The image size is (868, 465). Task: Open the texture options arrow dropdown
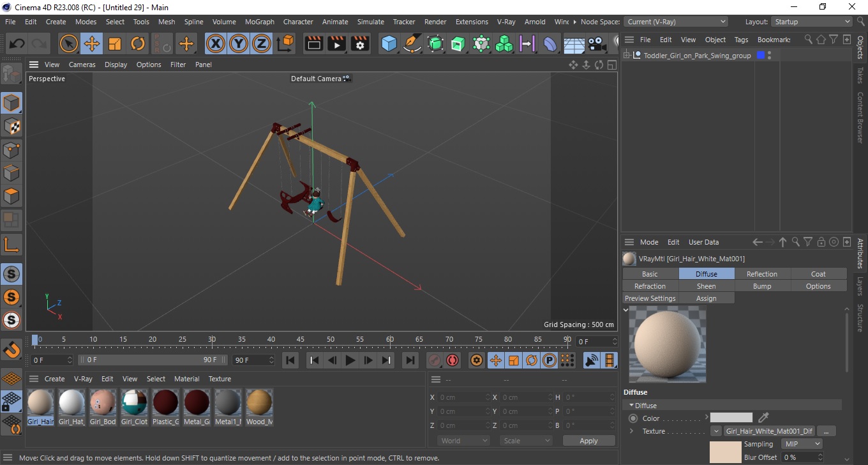716,431
